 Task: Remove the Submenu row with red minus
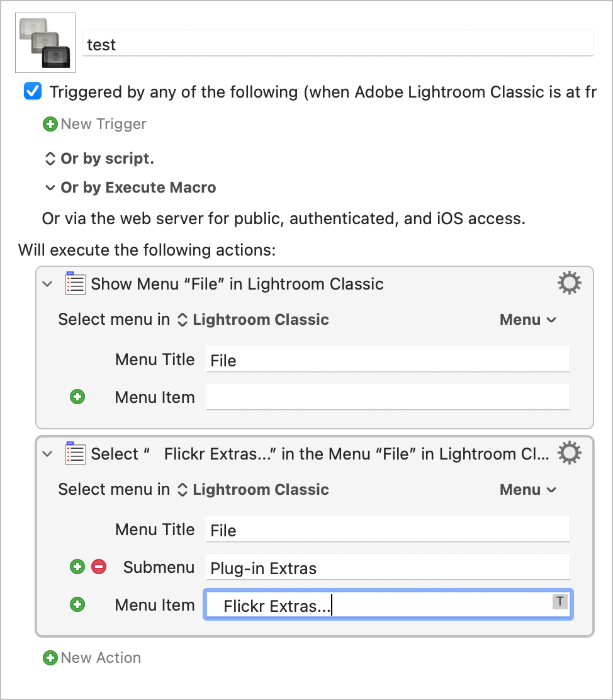tap(99, 567)
